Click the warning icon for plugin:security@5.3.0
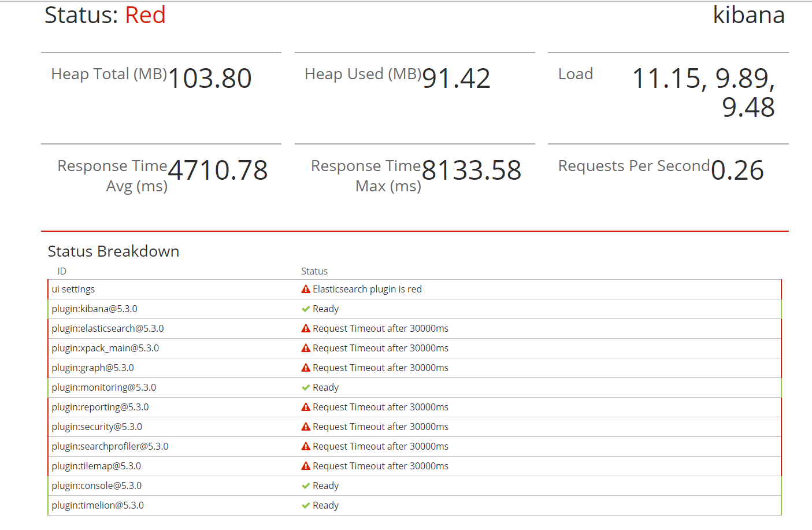 (306, 427)
